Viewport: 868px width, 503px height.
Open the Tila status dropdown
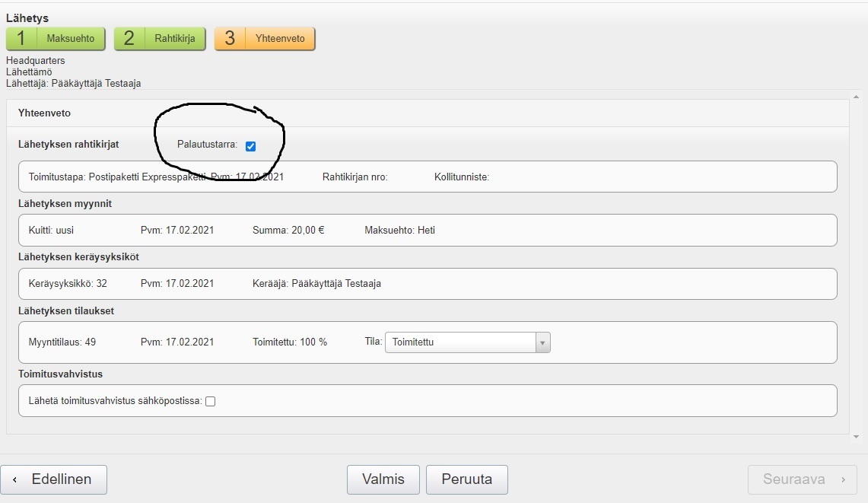coord(459,342)
